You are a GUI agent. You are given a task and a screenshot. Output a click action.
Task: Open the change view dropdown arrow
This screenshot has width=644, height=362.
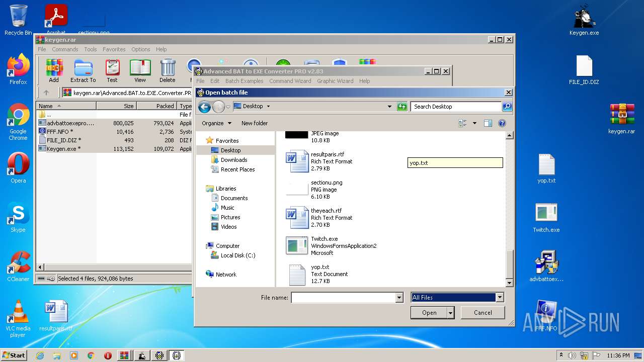pyautogui.click(x=474, y=123)
